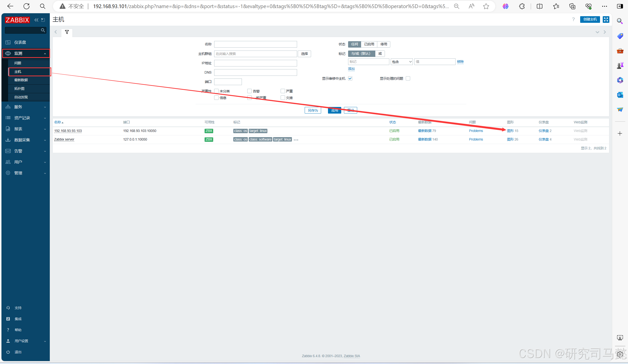Check the 严重 severity checkbox

(x=283, y=91)
